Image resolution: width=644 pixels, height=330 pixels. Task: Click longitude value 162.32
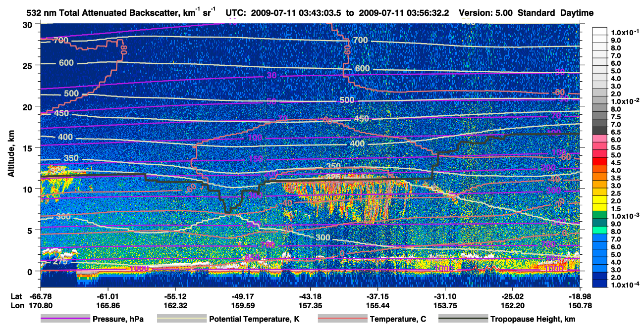(175, 305)
